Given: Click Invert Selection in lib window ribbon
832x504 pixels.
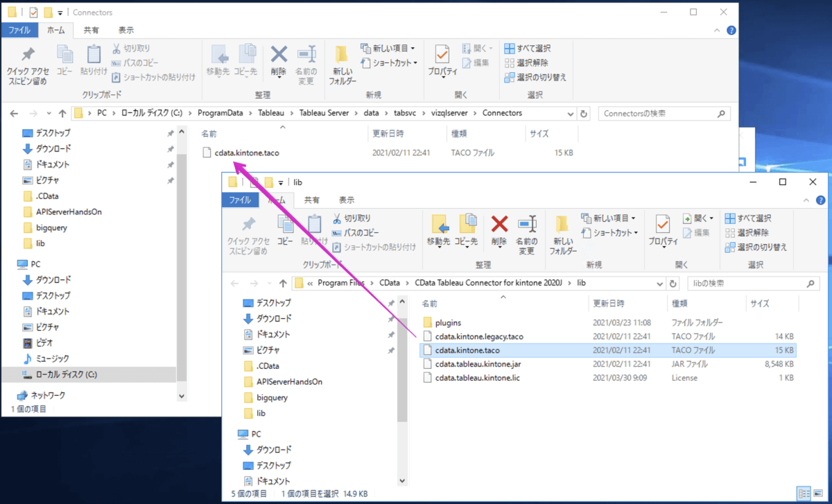Looking at the screenshot, I should point(756,247).
